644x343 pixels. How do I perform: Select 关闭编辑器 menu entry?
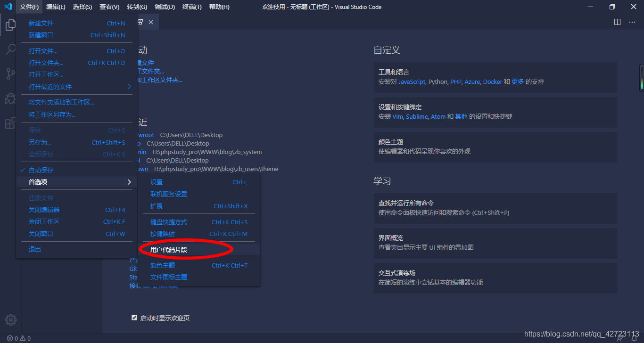tap(77, 210)
